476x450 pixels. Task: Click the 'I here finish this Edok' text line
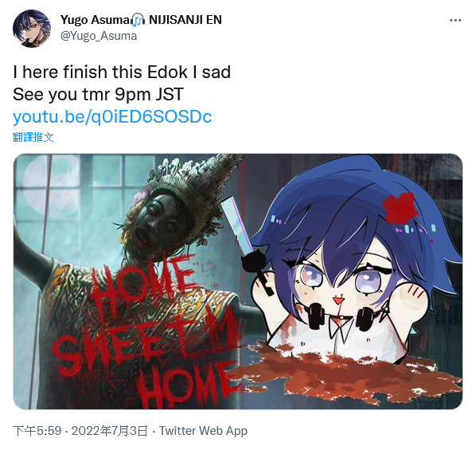click(122, 72)
